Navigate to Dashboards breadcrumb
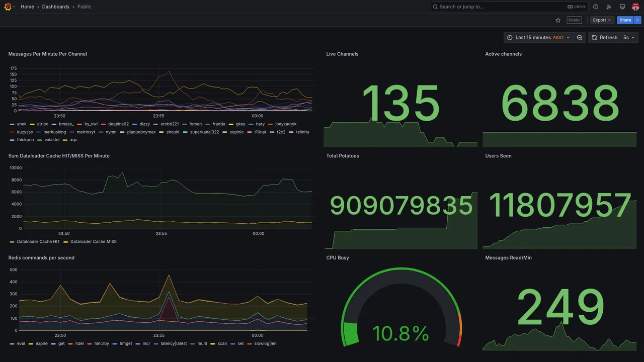644x362 pixels. [x=56, y=7]
